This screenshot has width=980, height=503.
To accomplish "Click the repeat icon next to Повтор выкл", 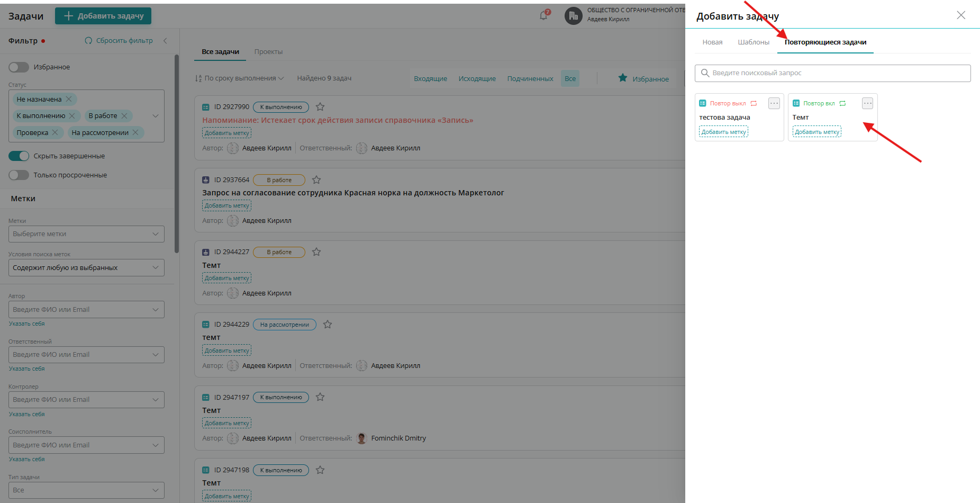I will click(x=754, y=103).
